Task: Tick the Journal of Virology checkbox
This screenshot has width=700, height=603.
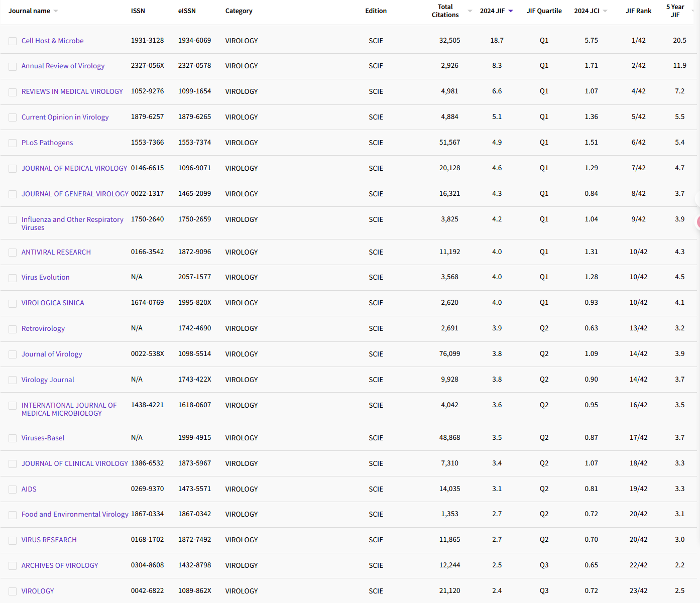Action: (13, 354)
